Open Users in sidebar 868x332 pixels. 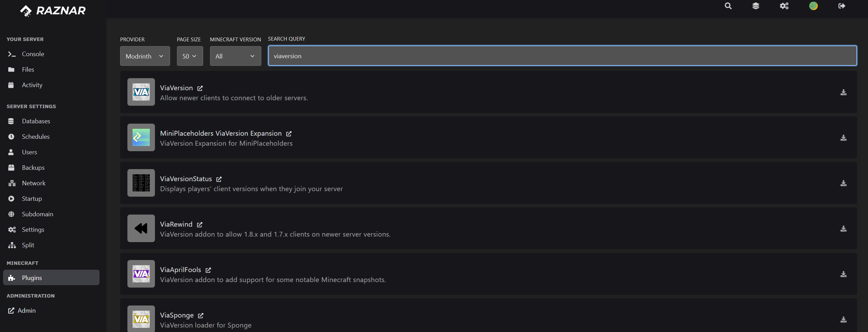tap(51, 152)
